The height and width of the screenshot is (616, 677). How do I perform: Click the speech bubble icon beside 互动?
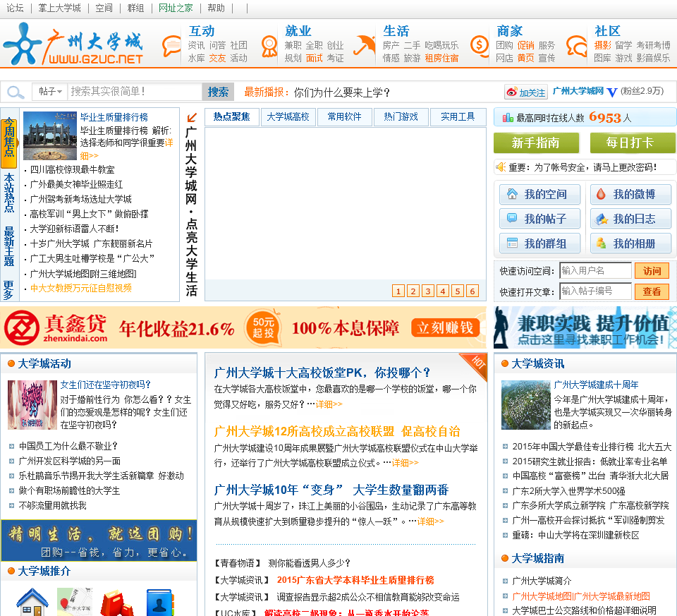click(171, 46)
